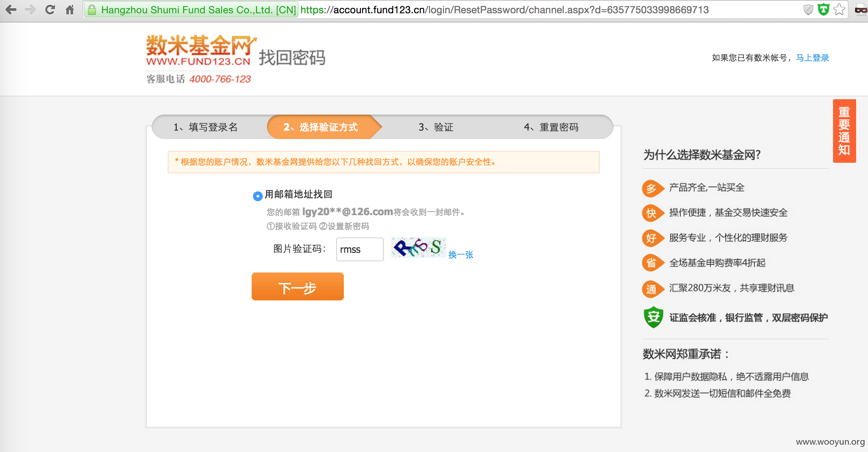Click 证监会核准,银行监管,双层密码保护 text
Screen dimensions: 868x452
(x=748, y=318)
